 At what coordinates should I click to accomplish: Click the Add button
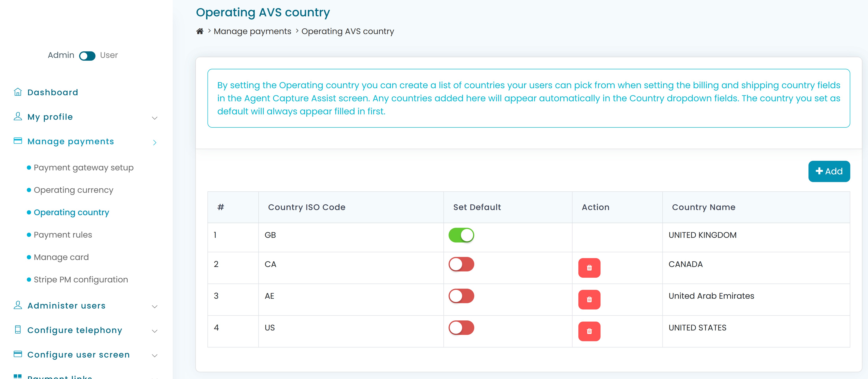coord(829,171)
